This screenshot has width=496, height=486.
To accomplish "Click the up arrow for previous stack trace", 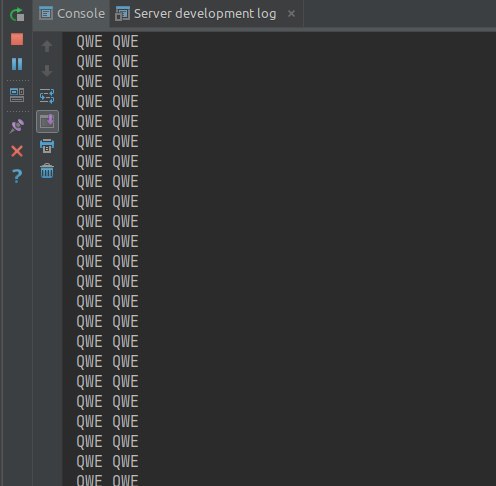I will 47,46.
